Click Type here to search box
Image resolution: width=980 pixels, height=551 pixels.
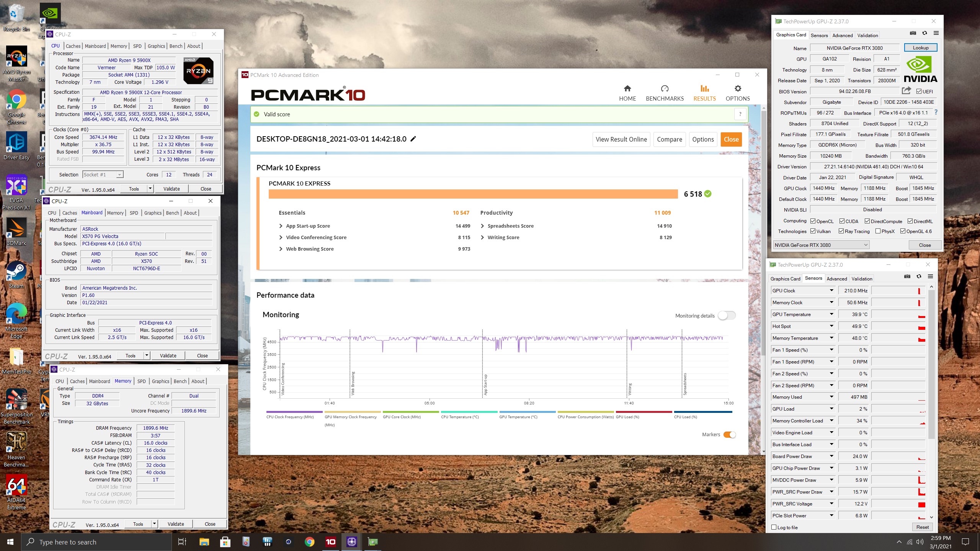tap(96, 542)
